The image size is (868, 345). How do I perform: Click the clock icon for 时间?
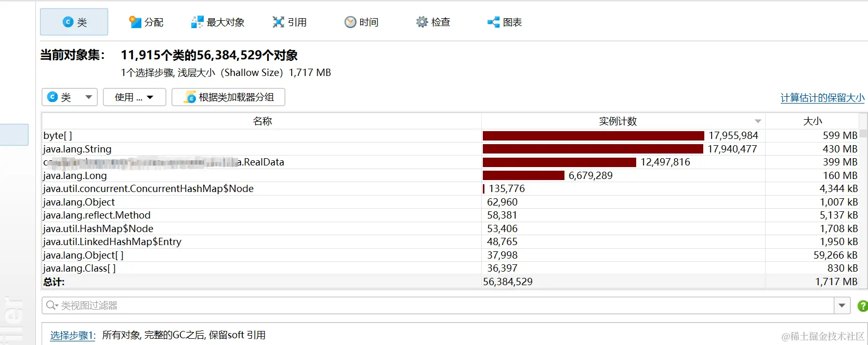[350, 22]
